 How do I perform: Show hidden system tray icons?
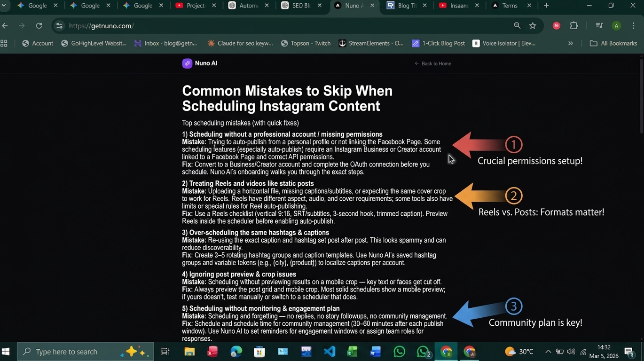click(x=548, y=352)
